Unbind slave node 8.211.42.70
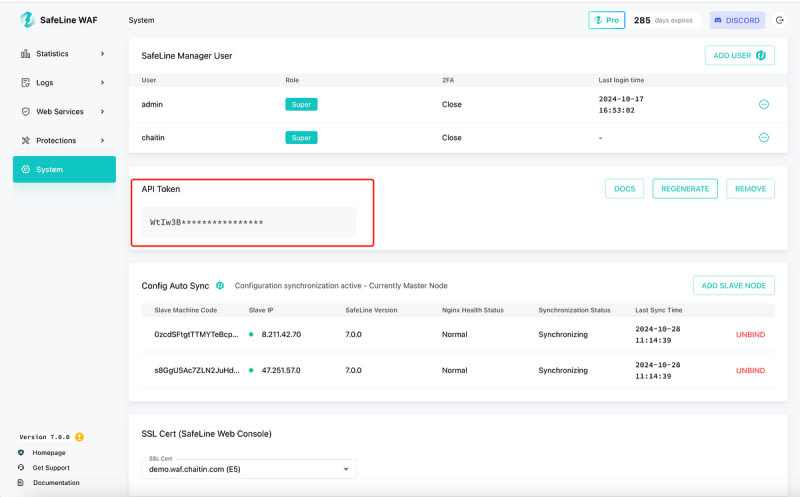 click(749, 334)
